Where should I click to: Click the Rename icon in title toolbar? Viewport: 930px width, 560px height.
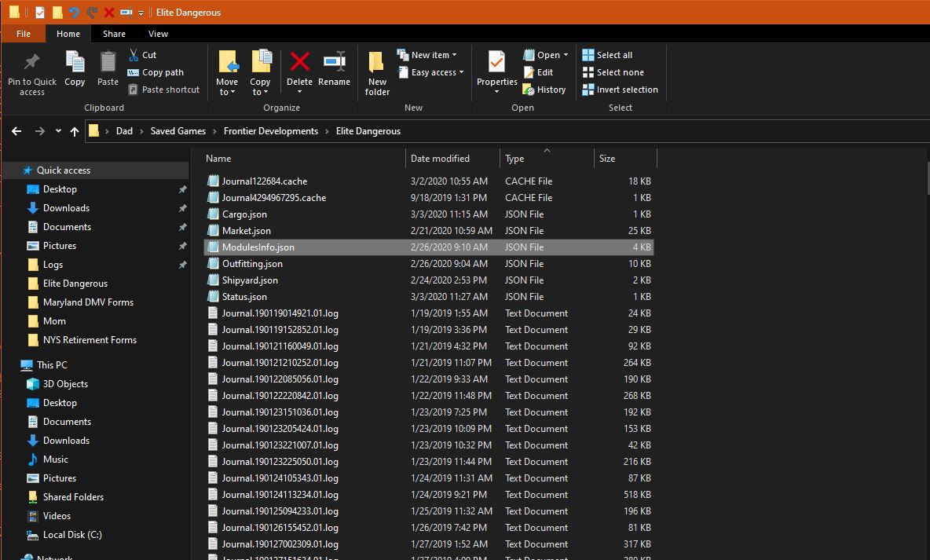pos(126,12)
